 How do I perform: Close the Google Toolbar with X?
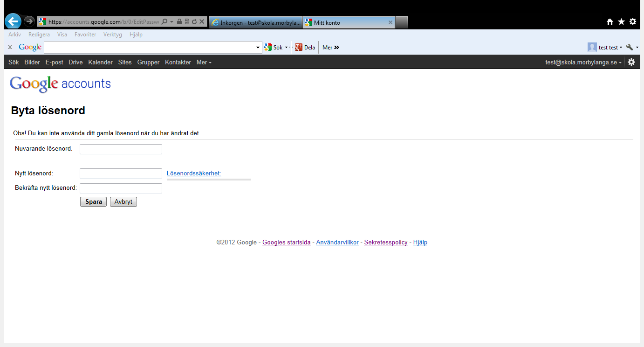pos(10,47)
